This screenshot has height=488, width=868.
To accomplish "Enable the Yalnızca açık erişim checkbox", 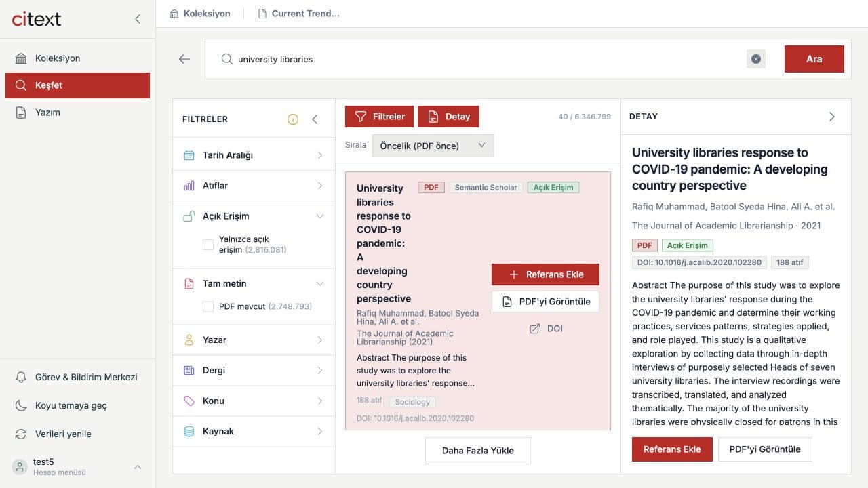I will [208, 245].
